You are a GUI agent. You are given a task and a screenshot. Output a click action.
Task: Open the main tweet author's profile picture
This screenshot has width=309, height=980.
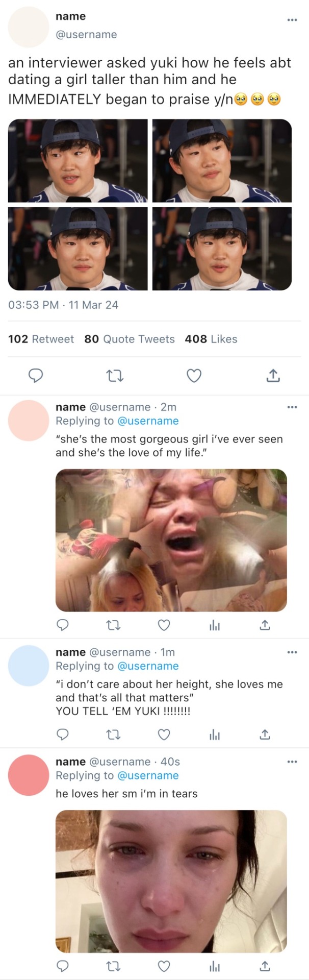pos(29,27)
